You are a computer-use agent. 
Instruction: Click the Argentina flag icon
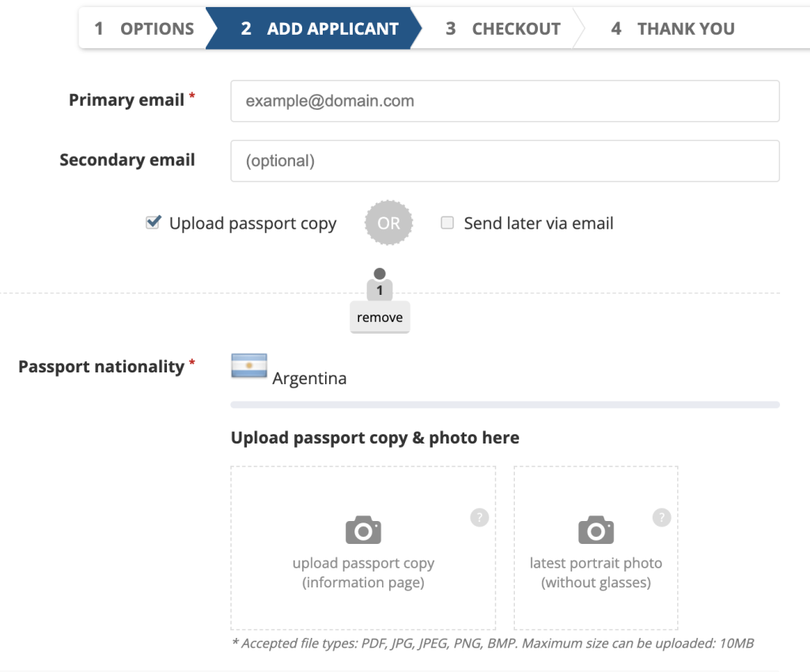(x=249, y=365)
